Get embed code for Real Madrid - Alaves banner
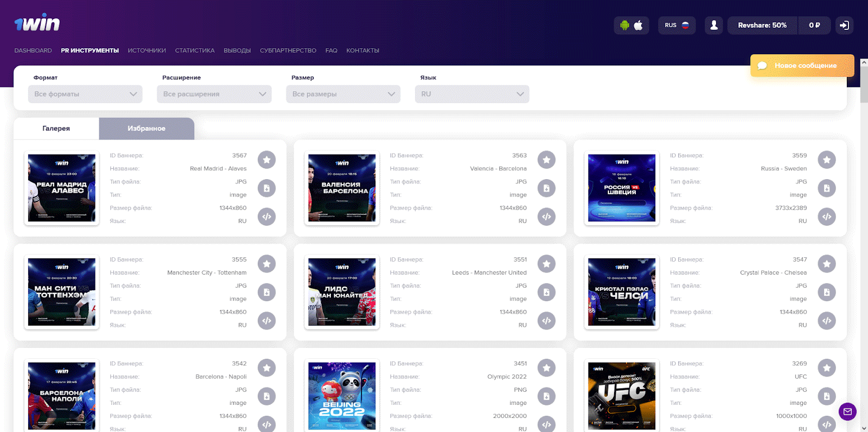This screenshot has height=432, width=868. coord(266,217)
